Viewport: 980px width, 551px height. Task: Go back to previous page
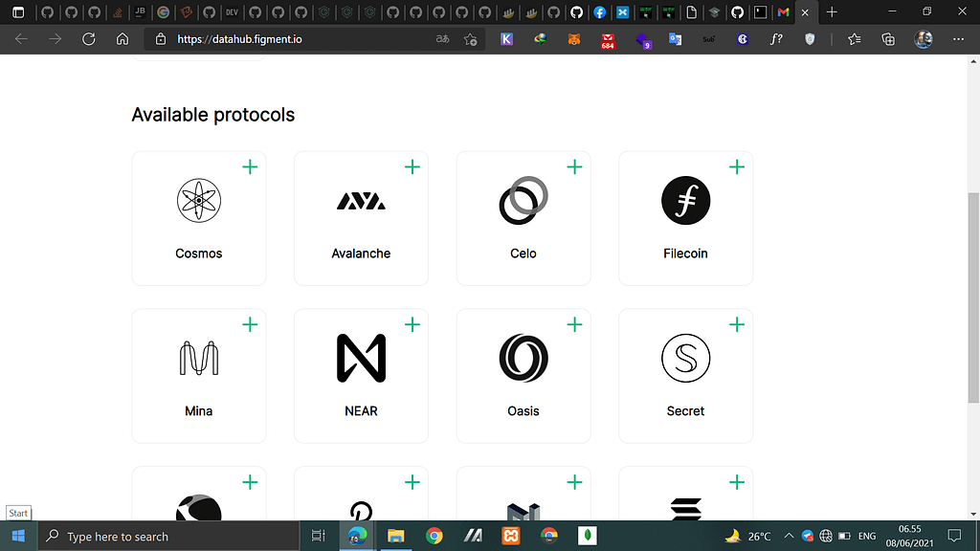coord(22,38)
